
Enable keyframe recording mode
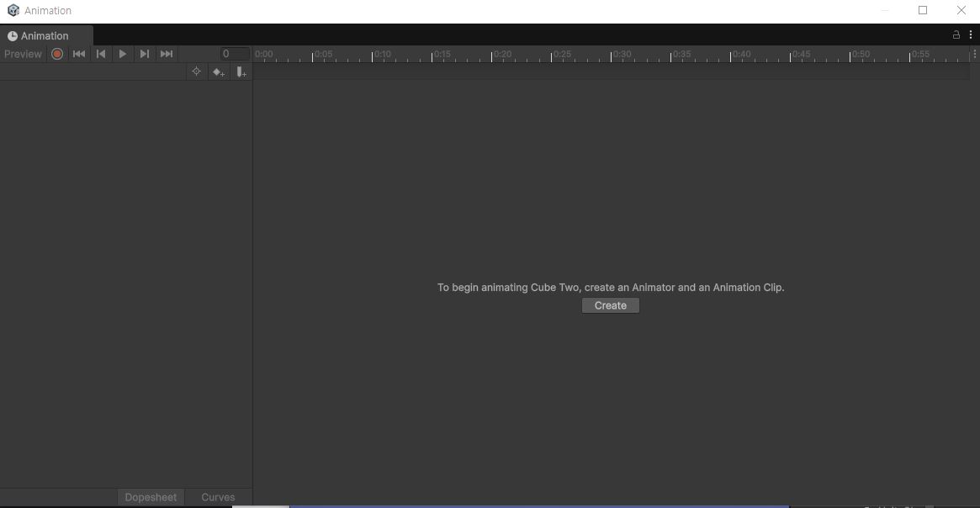coord(57,54)
